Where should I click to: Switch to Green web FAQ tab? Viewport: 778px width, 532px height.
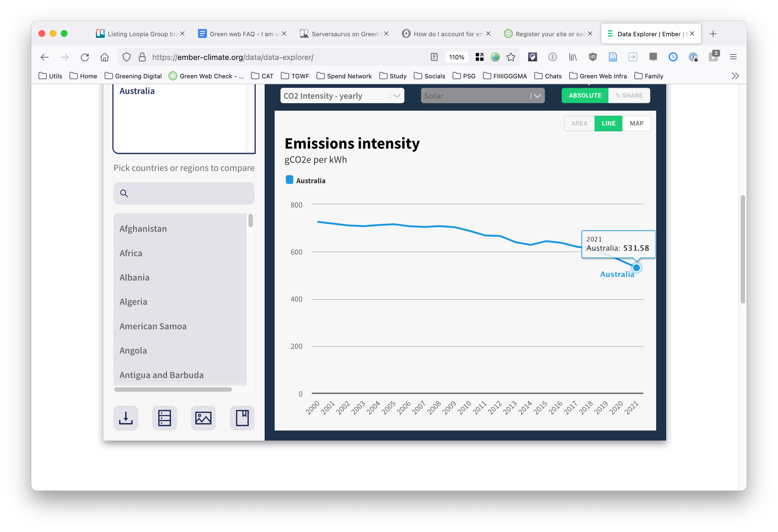pyautogui.click(x=241, y=34)
